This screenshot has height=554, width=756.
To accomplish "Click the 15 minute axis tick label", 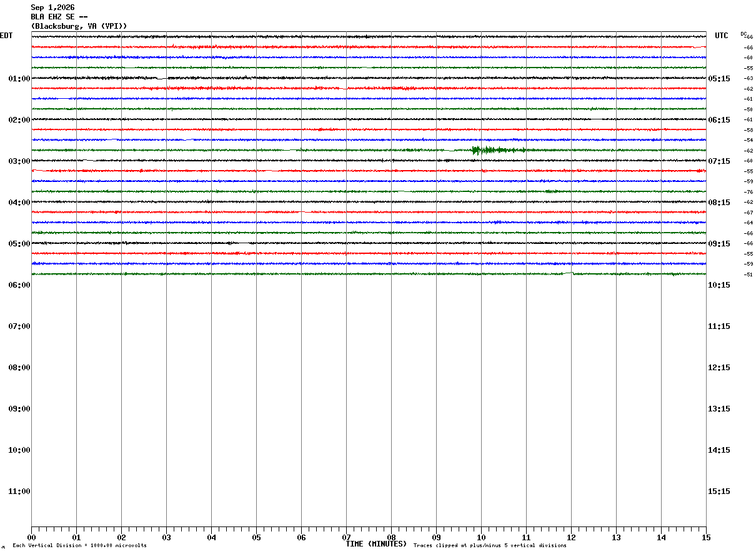I will pos(706,537).
